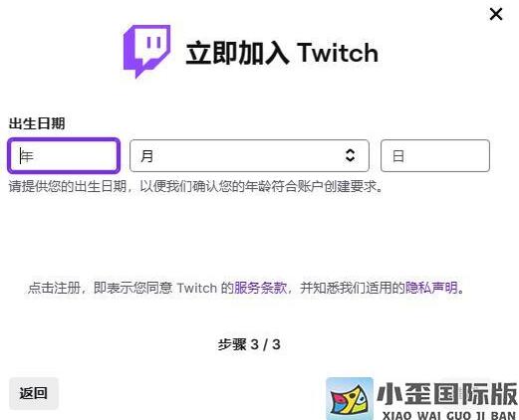
Task: Open the 月 month dropdown
Action: click(249, 155)
